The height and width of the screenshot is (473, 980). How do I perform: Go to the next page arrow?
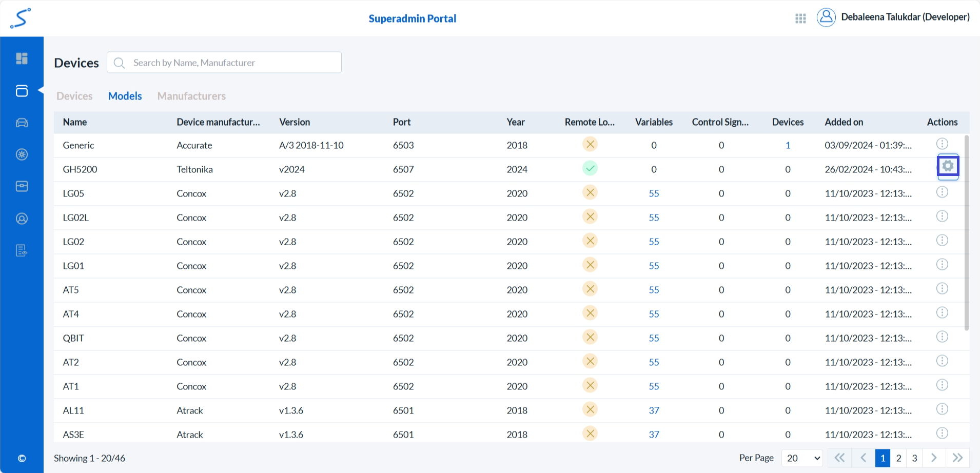coord(934,458)
